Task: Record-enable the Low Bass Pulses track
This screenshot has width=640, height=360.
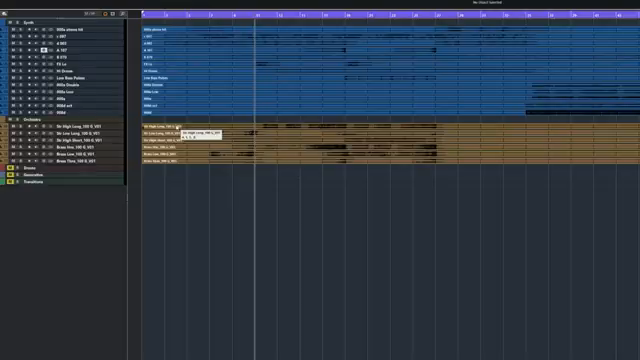Action: [x=29, y=78]
